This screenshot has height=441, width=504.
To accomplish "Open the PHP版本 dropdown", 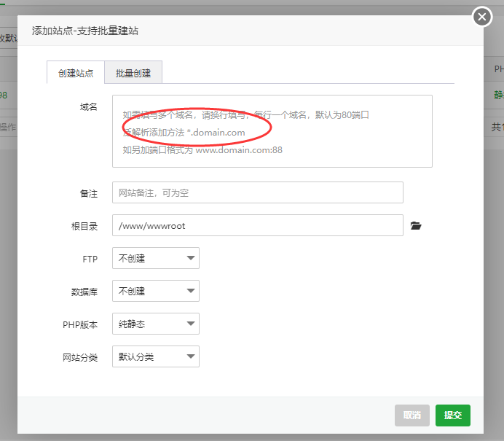I will [156, 324].
